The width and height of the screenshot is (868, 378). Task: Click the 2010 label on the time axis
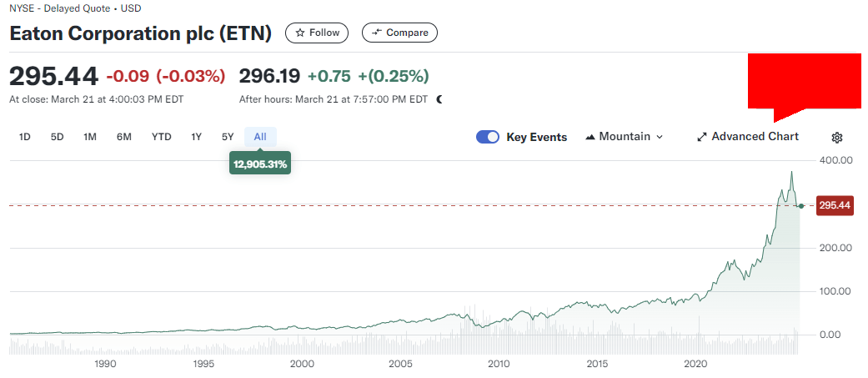pyautogui.click(x=499, y=364)
